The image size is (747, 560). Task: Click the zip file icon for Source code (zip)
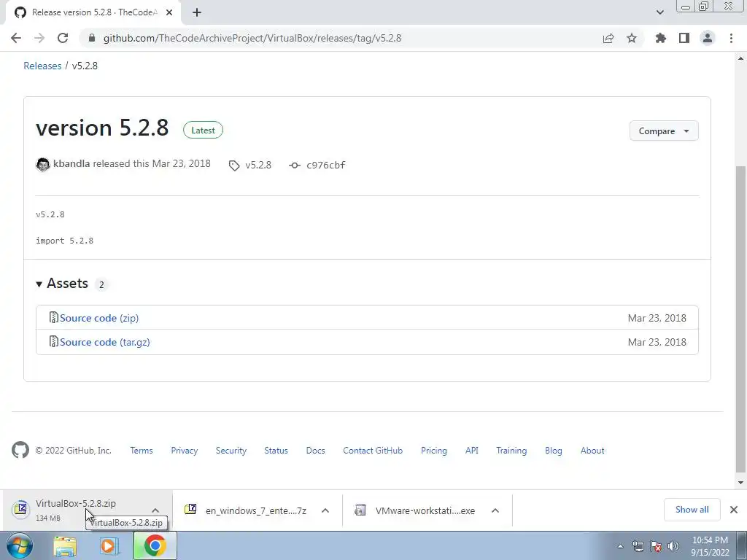(x=54, y=317)
